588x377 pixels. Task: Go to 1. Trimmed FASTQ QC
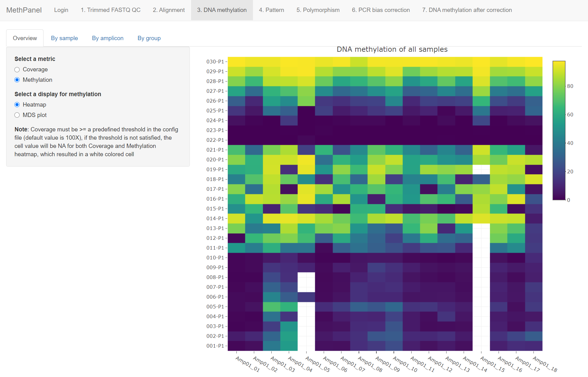click(x=111, y=10)
